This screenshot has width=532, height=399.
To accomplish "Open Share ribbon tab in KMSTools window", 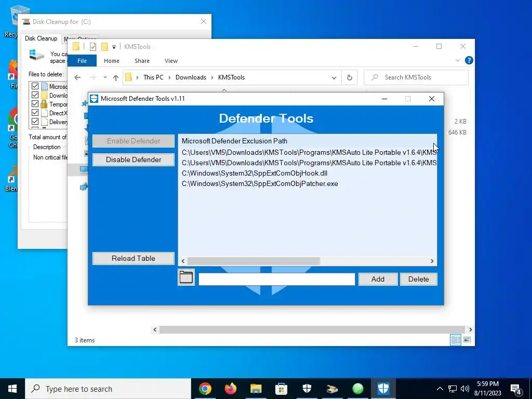I will [x=142, y=61].
